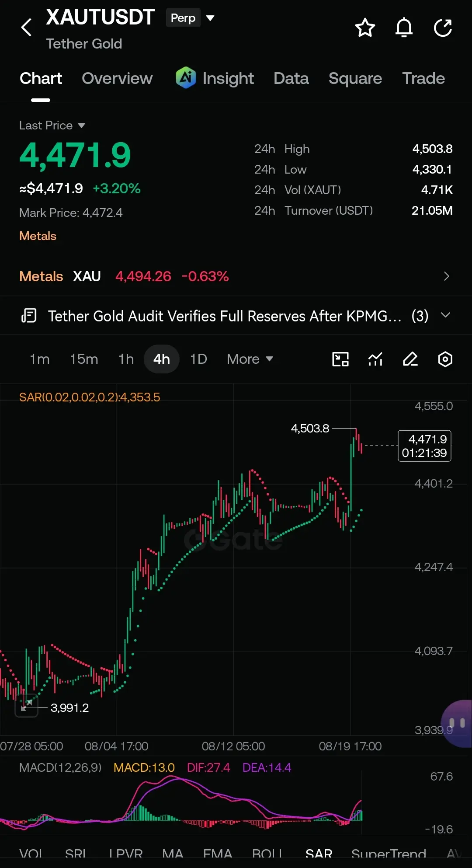
Task: Select the 4h timeframe
Action: [162, 359]
